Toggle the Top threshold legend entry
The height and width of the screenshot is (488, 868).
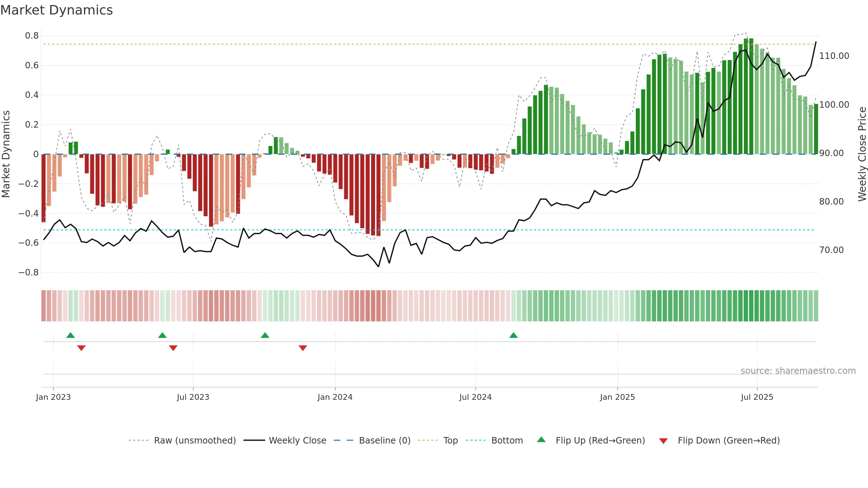[x=438, y=440]
